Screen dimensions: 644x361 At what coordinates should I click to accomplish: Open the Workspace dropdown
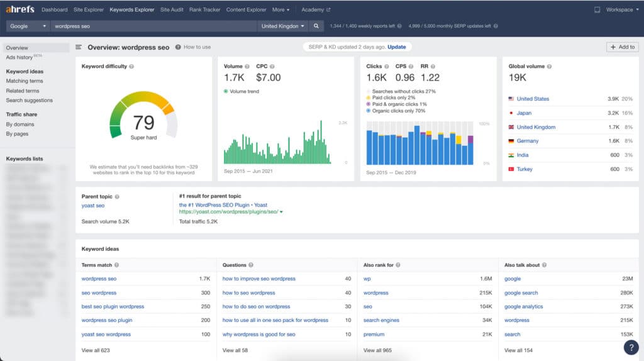pyautogui.click(x=622, y=9)
